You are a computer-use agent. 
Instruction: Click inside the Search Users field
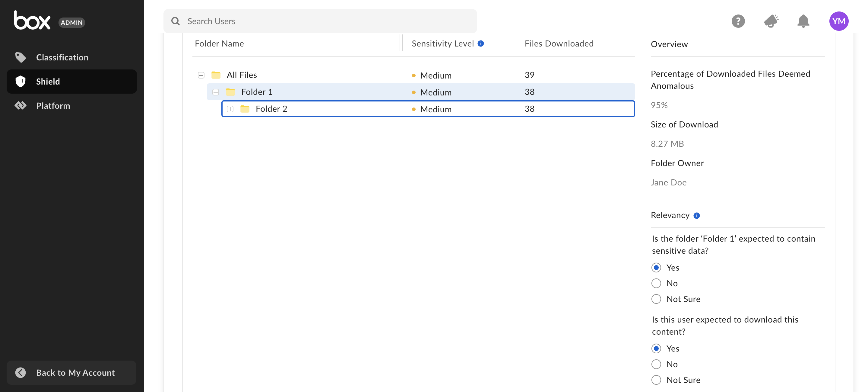coord(320,21)
